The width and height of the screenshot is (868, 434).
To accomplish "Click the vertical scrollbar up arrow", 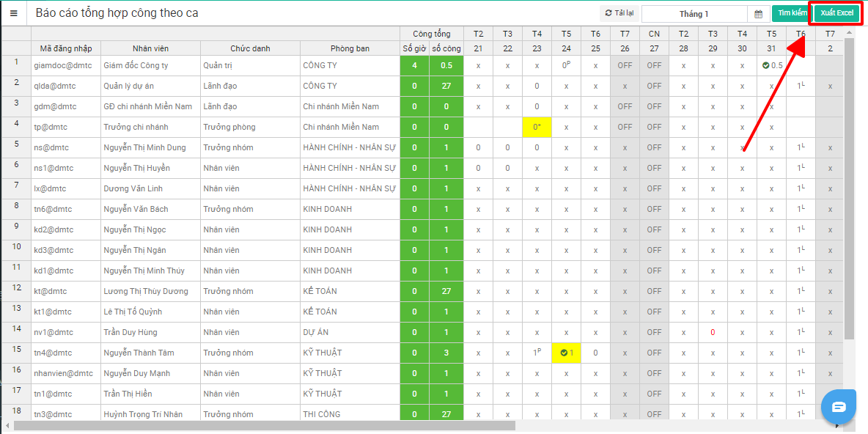I will [849, 31].
